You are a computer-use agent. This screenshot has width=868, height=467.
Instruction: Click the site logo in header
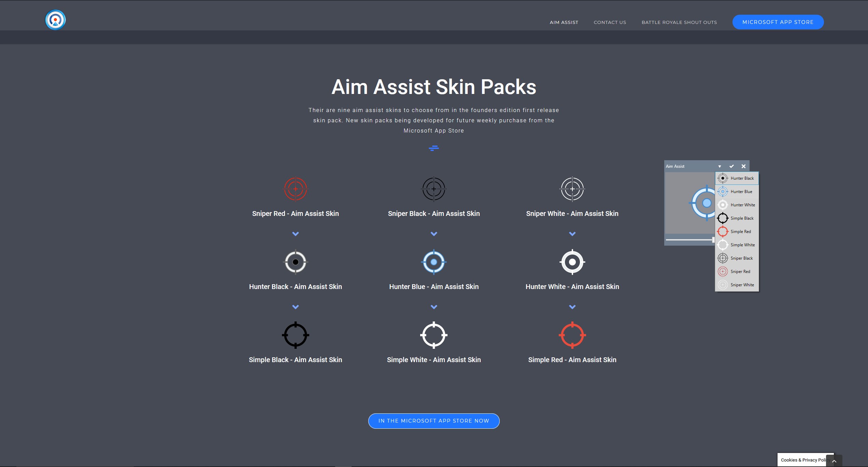click(x=55, y=20)
